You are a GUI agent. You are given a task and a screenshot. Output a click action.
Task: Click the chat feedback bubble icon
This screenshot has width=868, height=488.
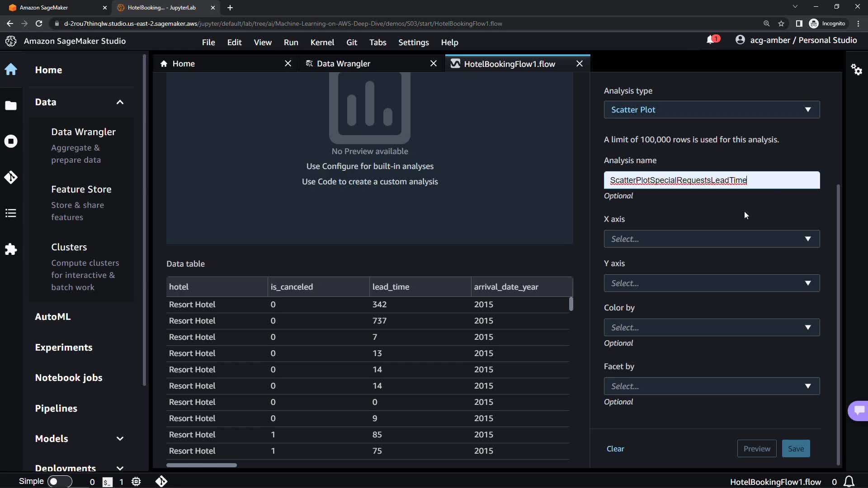point(859,410)
